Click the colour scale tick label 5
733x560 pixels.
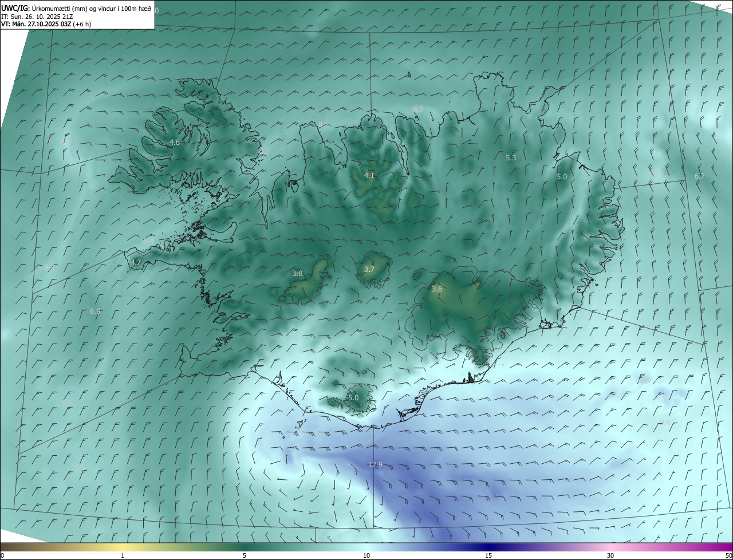coord(245,555)
